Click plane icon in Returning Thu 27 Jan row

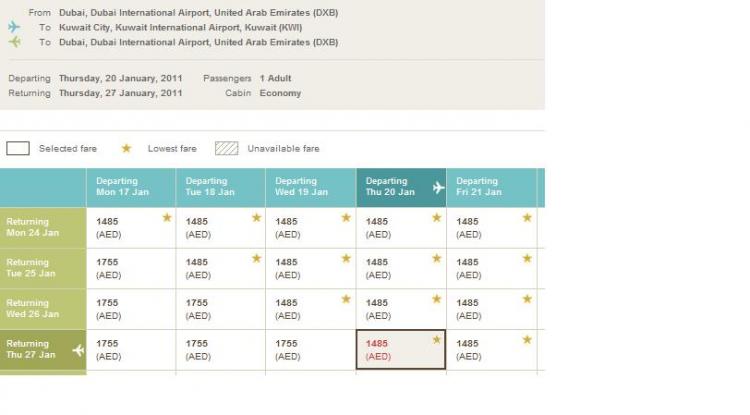[x=78, y=350]
